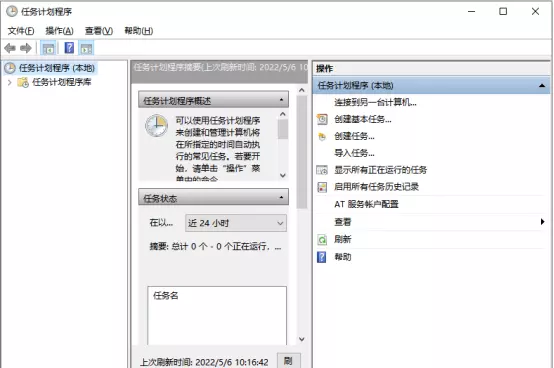
Task: Click the 摘要: 总计 0 个 summary text
Action: 215,247
